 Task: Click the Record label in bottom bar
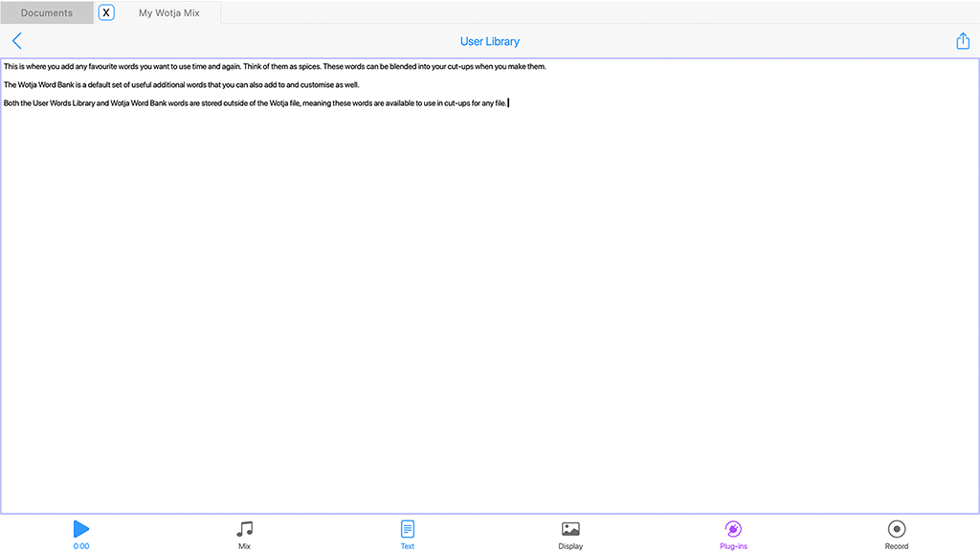(897, 546)
